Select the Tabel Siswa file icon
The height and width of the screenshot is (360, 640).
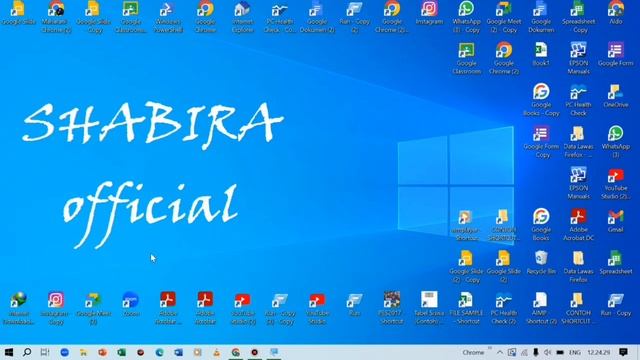[429, 309]
